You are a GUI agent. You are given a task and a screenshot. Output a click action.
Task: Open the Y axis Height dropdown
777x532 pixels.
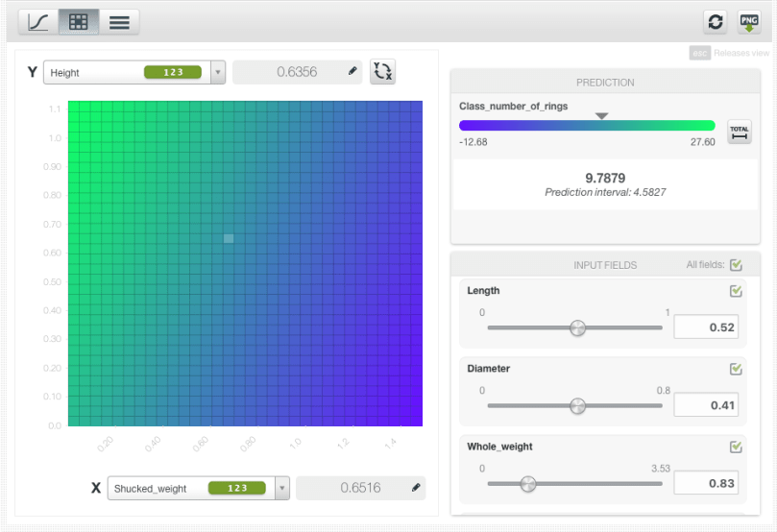pyautogui.click(x=218, y=73)
